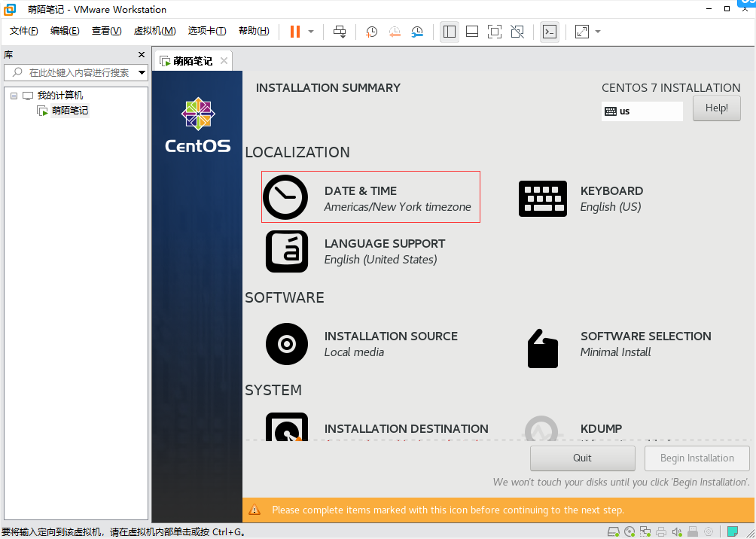Open the 编辑(E) menu

[x=65, y=31]
